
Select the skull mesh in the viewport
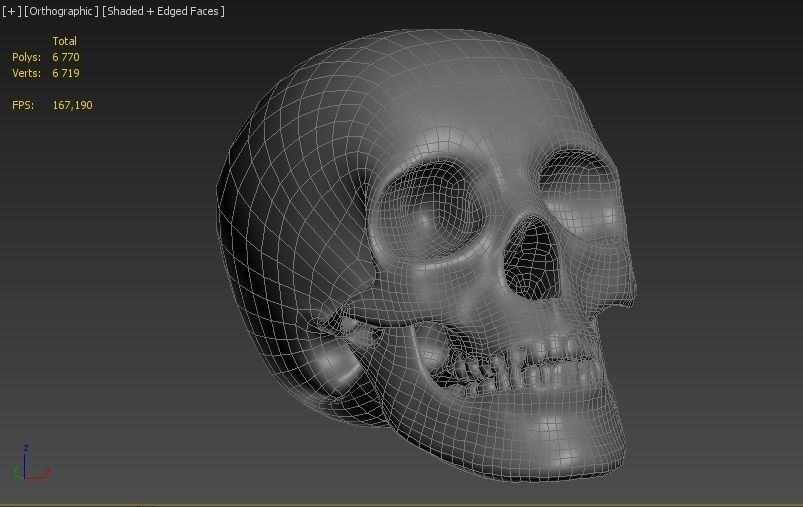426,255
